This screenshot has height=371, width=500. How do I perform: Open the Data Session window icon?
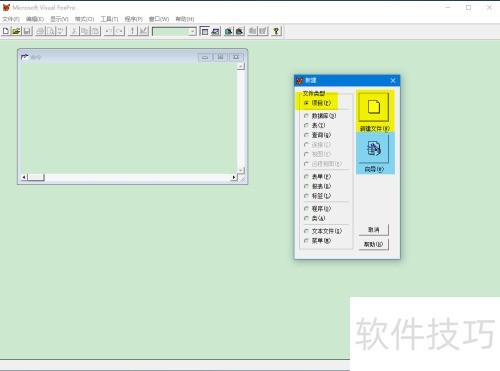click(216, 31)
